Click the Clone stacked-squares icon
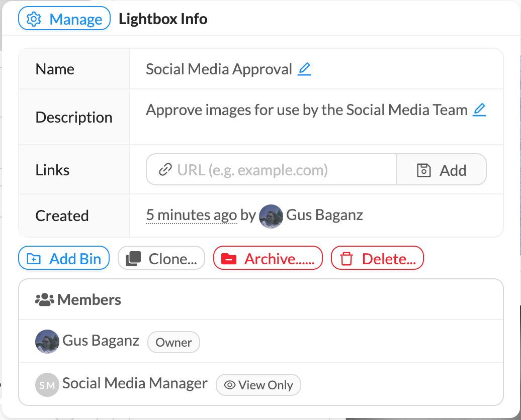Screen dimensions: 521x420 pos(133,259)
